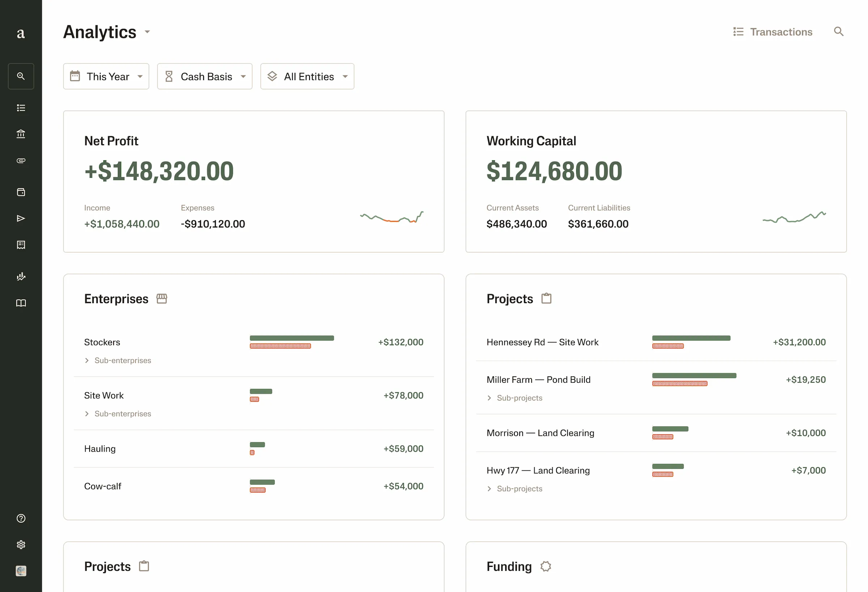Select the bank accounts sidebar icon

pos(21,134)
